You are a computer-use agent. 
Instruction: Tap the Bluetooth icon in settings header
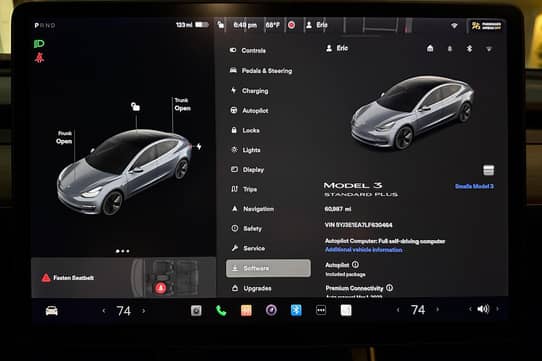pos(469,48)
